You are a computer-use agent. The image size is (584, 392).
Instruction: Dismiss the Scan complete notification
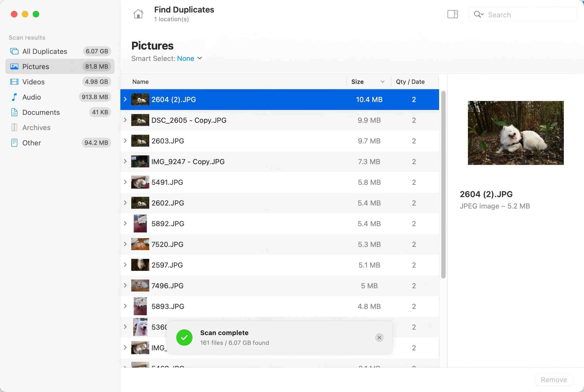pyautogui.click(x=379, y=338)
